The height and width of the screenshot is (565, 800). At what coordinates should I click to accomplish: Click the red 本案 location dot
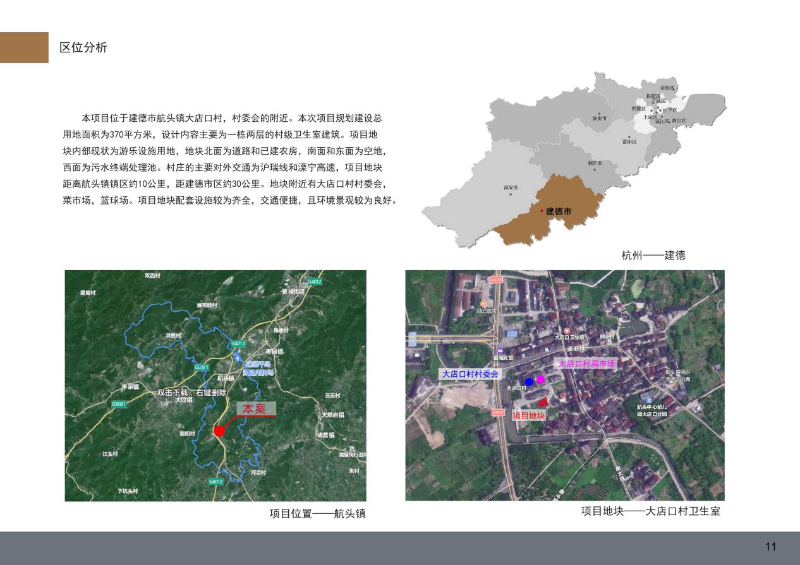[219, 431]
